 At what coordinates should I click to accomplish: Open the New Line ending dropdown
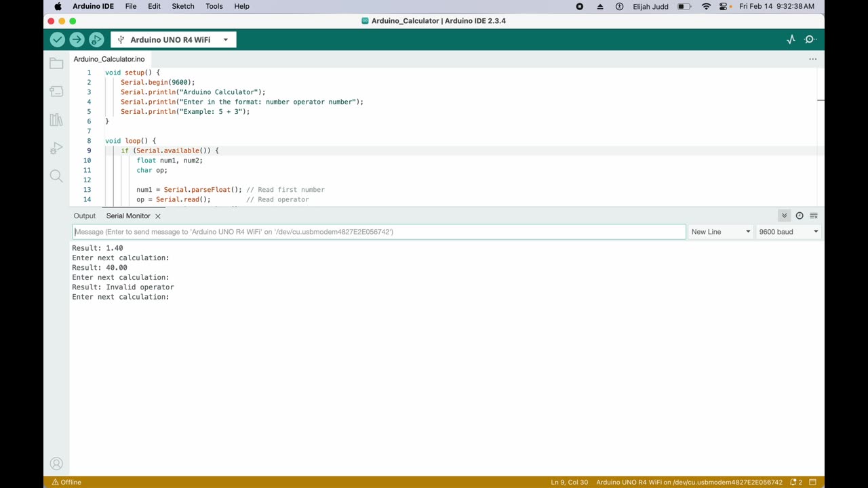[x=721, y=232]
